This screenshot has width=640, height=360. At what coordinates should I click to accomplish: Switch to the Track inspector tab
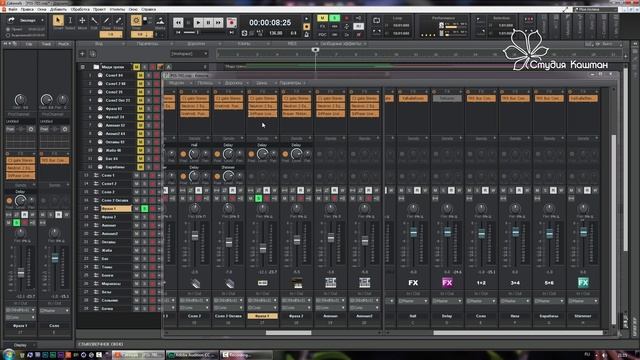point(46,44)
